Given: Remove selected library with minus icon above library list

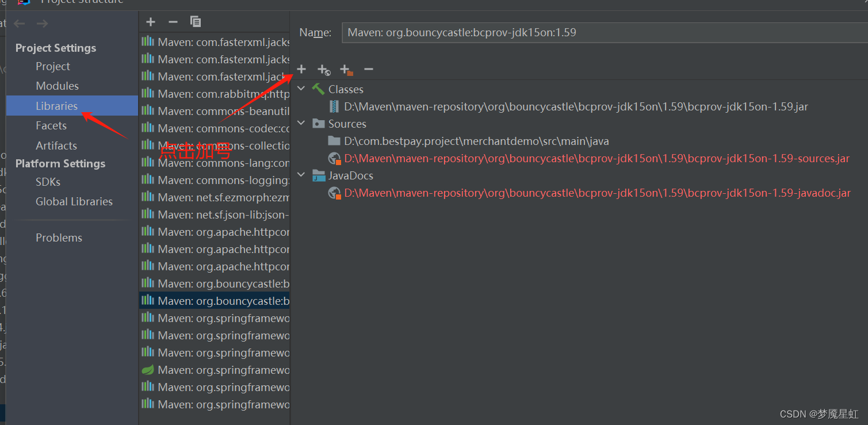Looking at the screenshot, I should (x=173, y=22).
